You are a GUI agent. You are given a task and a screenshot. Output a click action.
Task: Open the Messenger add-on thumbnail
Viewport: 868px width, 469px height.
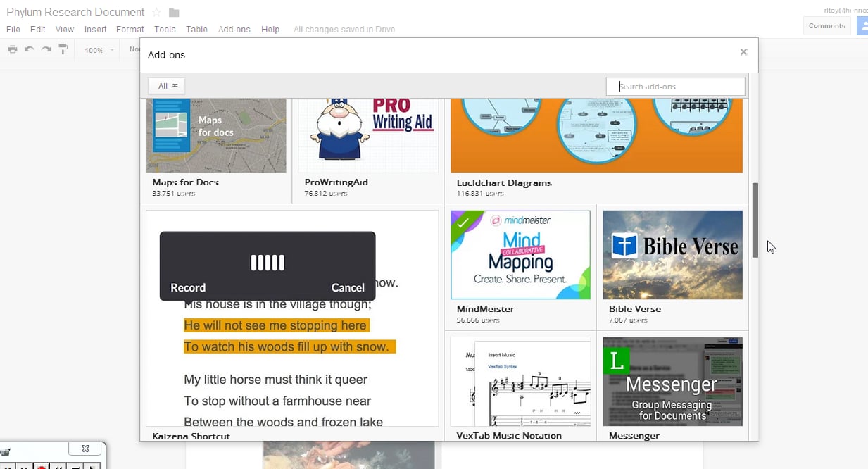(x=672, y=382)
